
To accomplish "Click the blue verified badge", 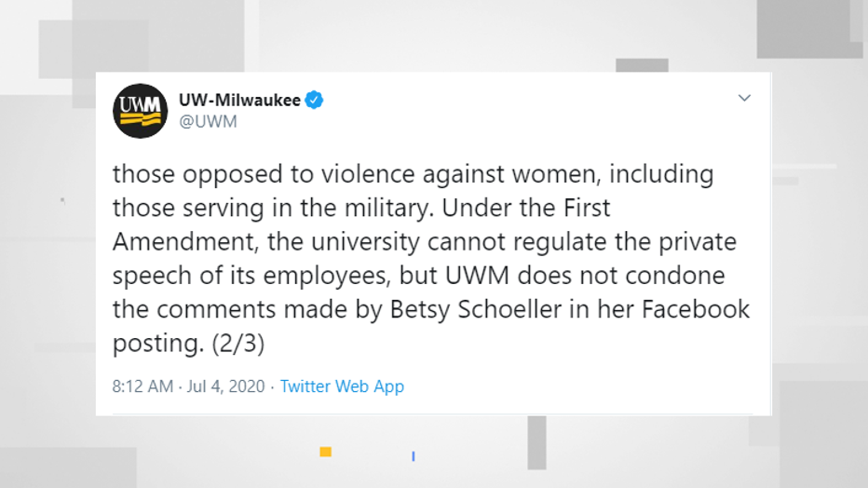I will pyautogui.click(x=315, y=101).
